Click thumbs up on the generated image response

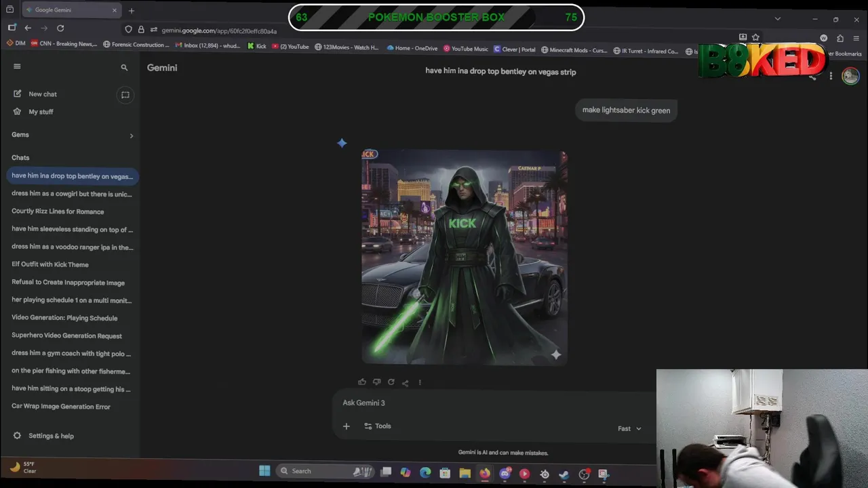pos(362,382)
